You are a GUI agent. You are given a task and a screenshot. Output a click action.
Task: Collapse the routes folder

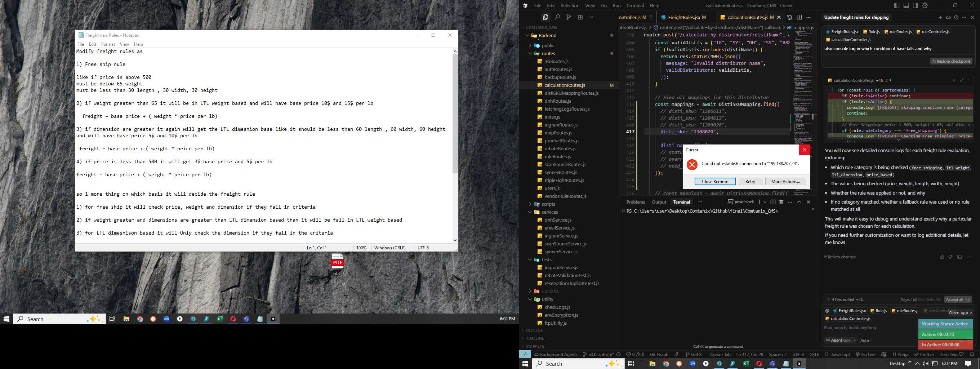[x=530, y=54]
